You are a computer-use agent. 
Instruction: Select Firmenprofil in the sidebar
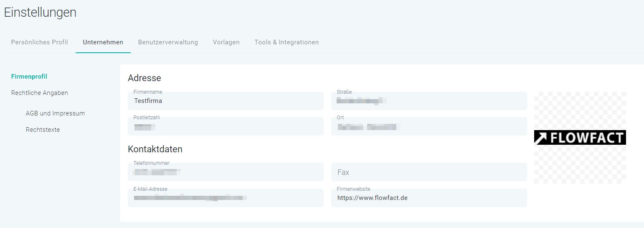pyautogui.click(x=29, y=77)
